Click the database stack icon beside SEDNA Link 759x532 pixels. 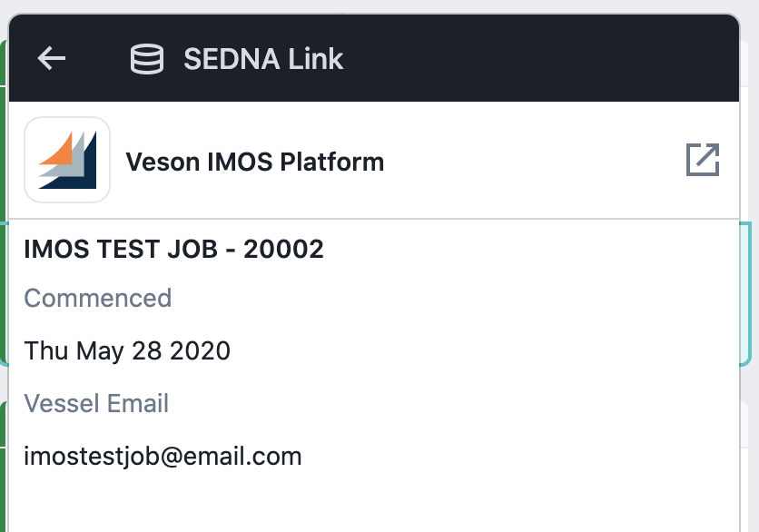pyautogui.click(x=147, y=59)
